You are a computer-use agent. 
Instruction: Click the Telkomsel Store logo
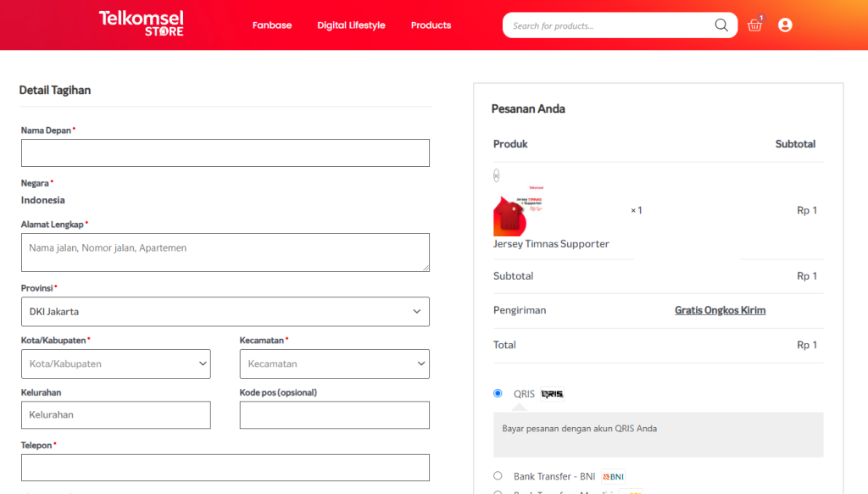click(141, 23)
